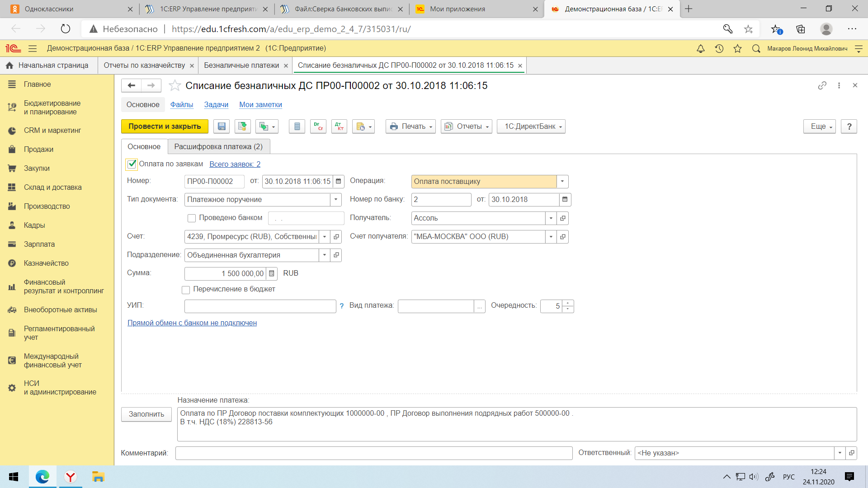The height and width of the screenshot is (488, 868).
Task: Open calendar for bank date field
Action: pos(565,199)
